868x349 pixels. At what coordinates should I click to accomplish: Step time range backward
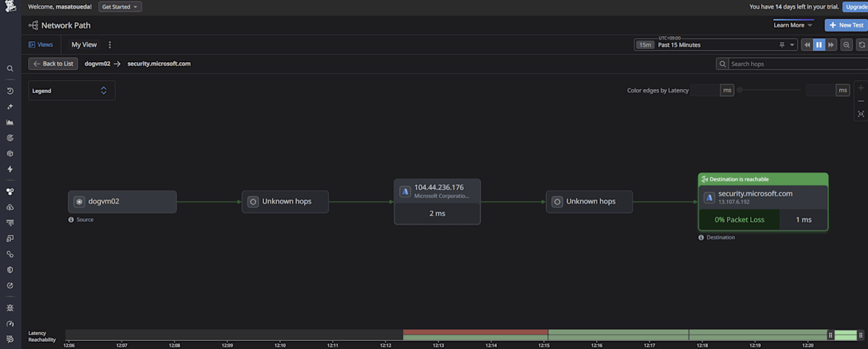point(807,45)
